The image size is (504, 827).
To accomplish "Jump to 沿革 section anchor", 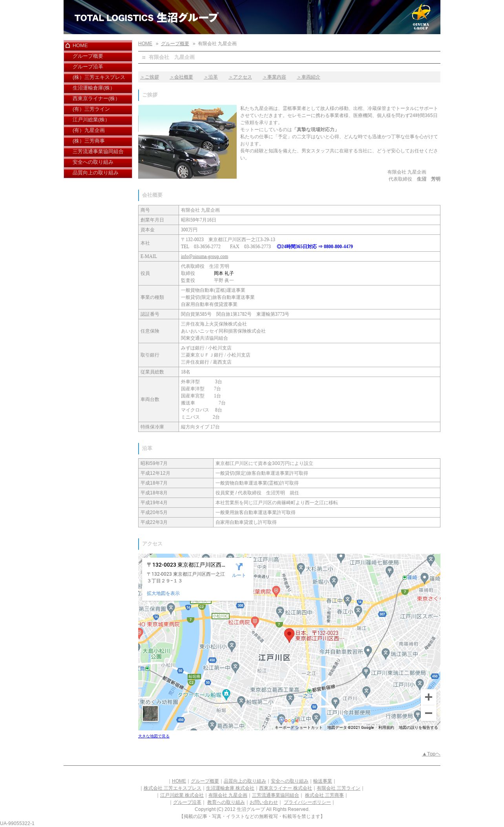I will pyautogui.click(x=211, y=77).
